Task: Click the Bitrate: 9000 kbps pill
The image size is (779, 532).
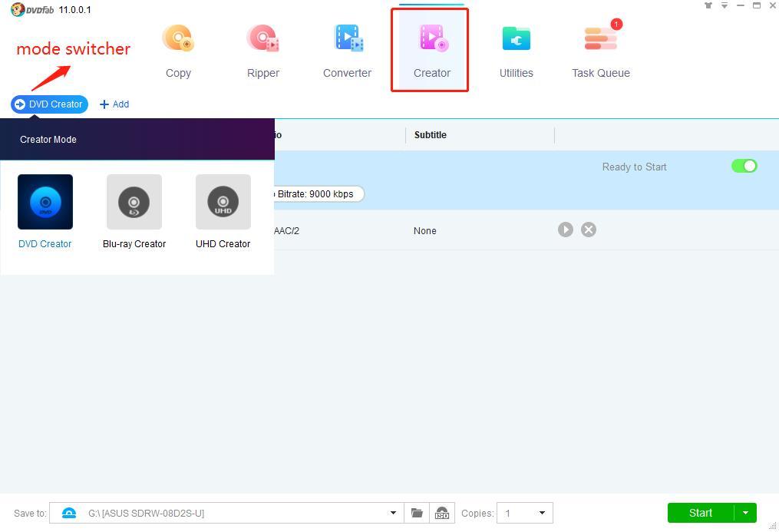Action: tap(318, 193)
